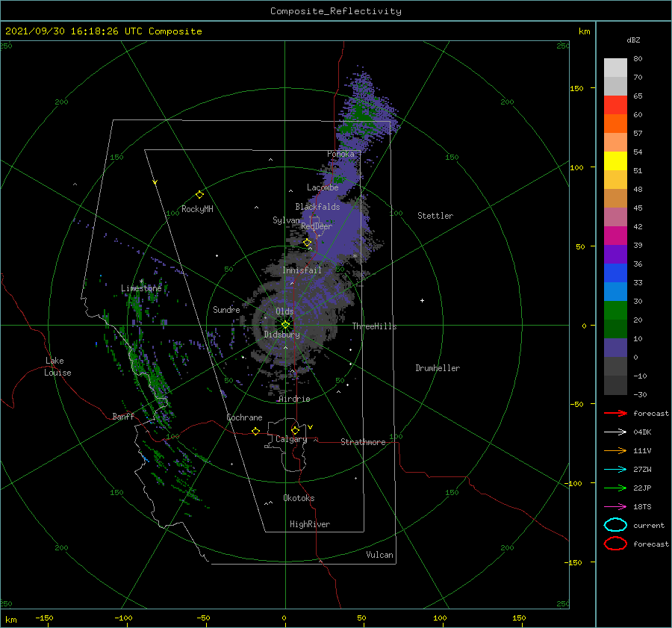672x628 pixels.
Task: Select the yellow 51-54 dBZ swatch
Action: pos(615,161)
